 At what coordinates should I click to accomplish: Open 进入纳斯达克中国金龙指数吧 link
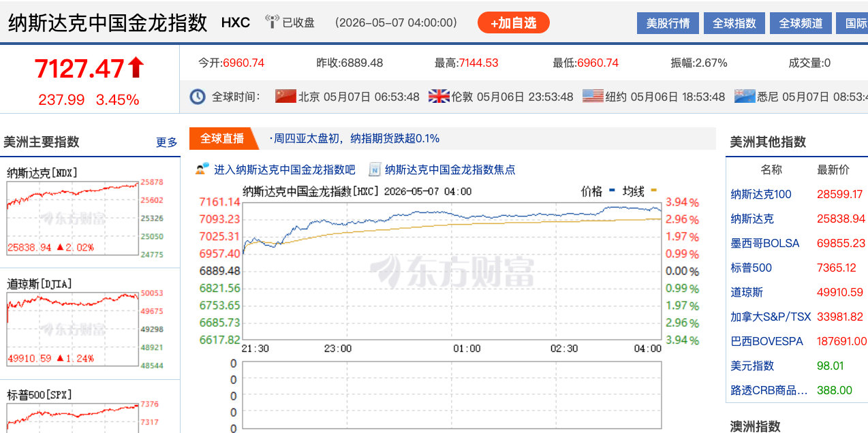[285, 170]
